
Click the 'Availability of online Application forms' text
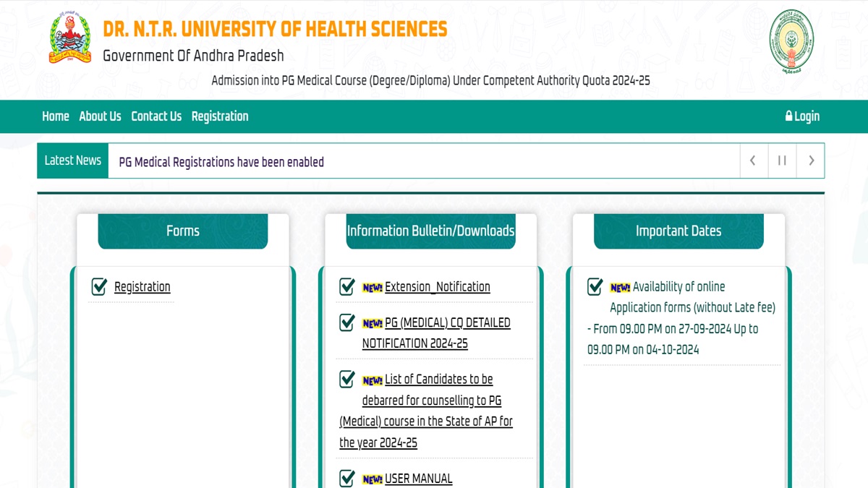692,297
